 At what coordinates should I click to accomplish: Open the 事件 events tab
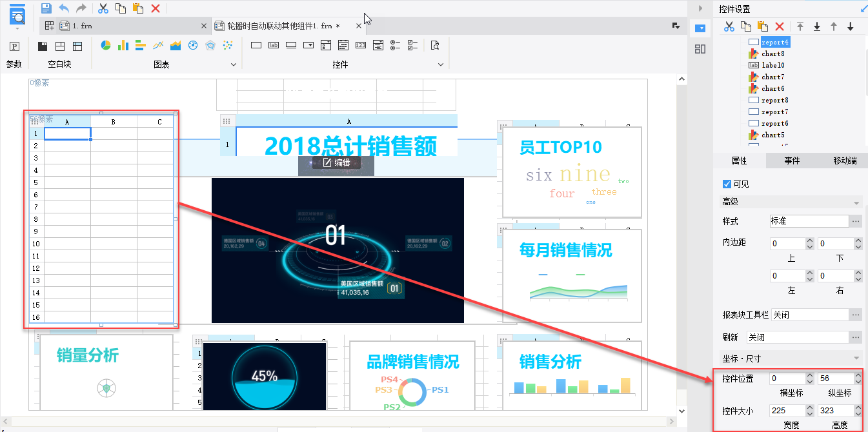792,161
